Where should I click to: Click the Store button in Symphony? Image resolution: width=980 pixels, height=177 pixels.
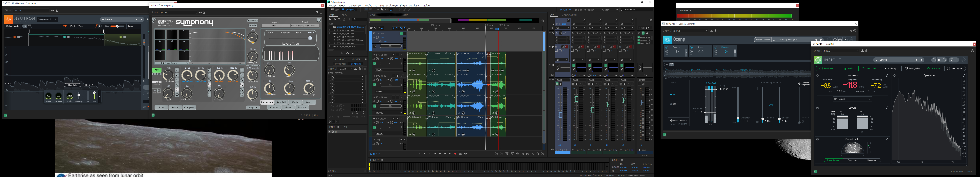point(161,108)
